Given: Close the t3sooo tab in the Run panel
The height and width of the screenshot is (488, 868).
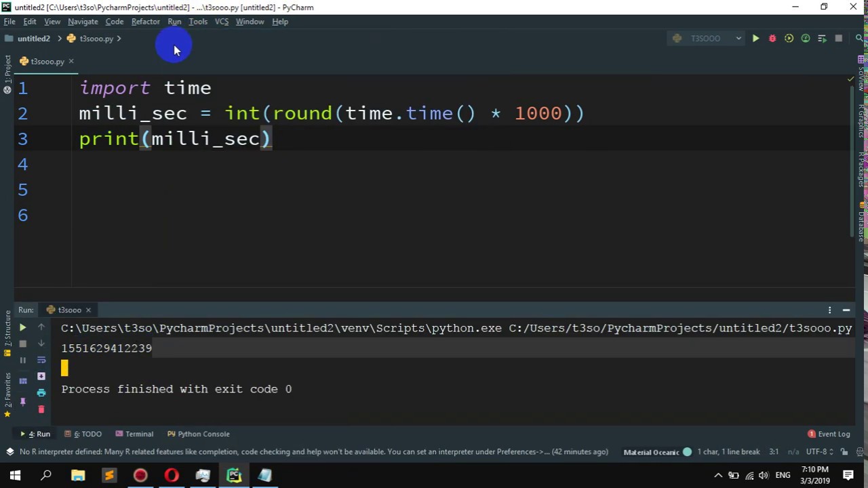Looking at the screenshot, I should (88, 310).
